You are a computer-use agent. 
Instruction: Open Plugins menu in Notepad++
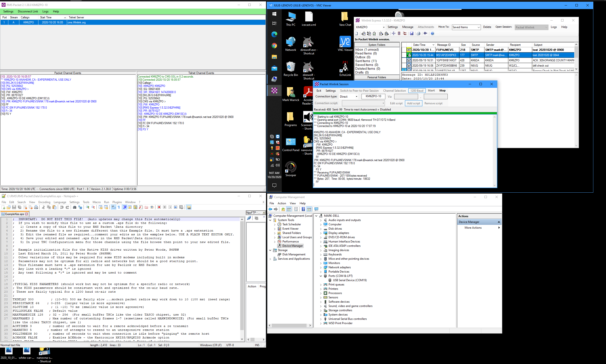(x=117, y=202)
